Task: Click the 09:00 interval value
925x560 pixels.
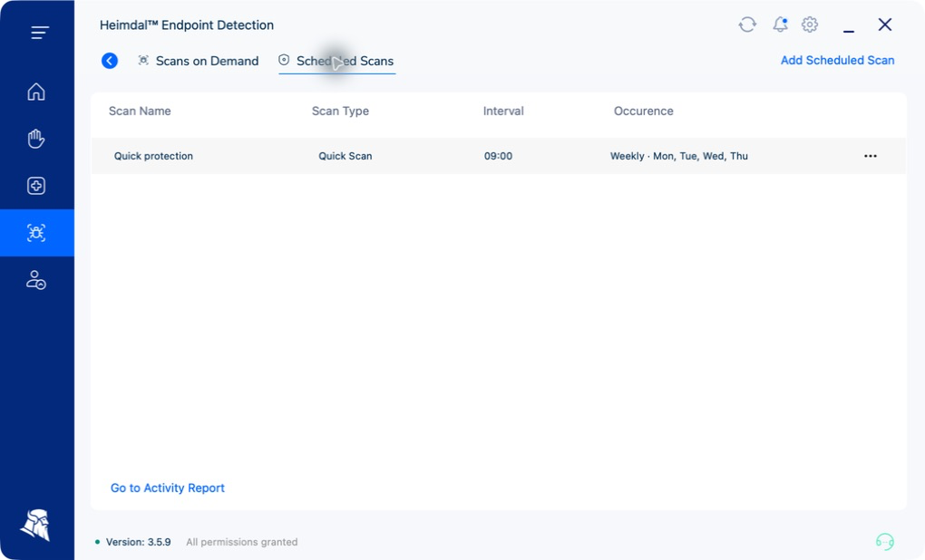Action: click(499, 156)
